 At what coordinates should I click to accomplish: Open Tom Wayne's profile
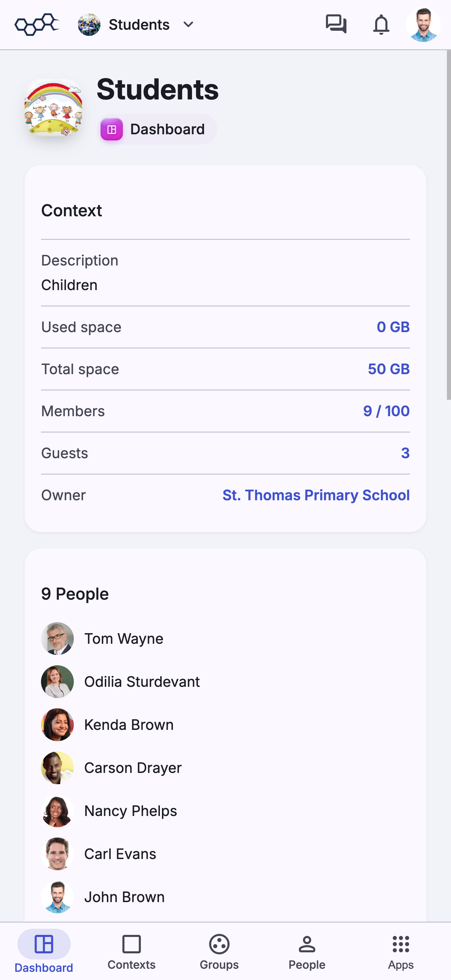(124, 638)
